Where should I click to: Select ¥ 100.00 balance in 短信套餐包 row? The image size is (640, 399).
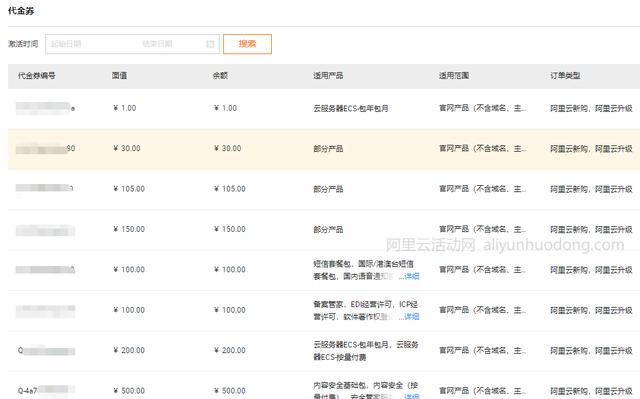229,270
